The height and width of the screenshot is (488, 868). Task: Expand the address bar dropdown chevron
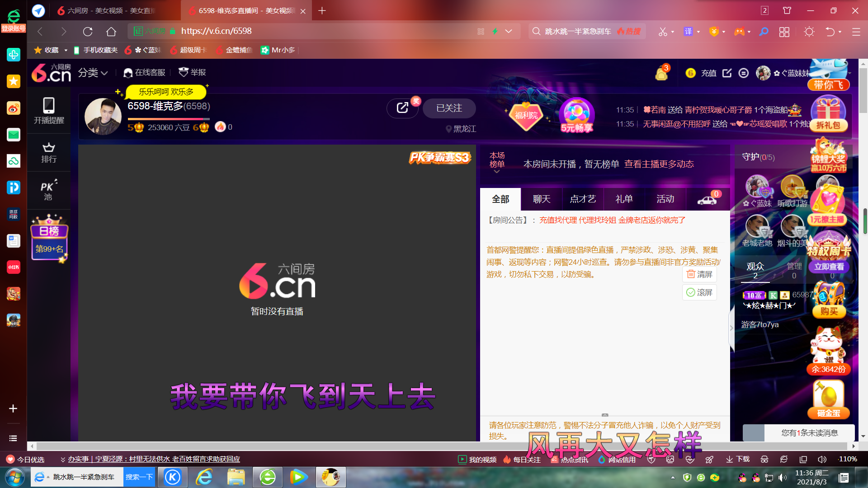pyautogui.click(x=509, y=31)
